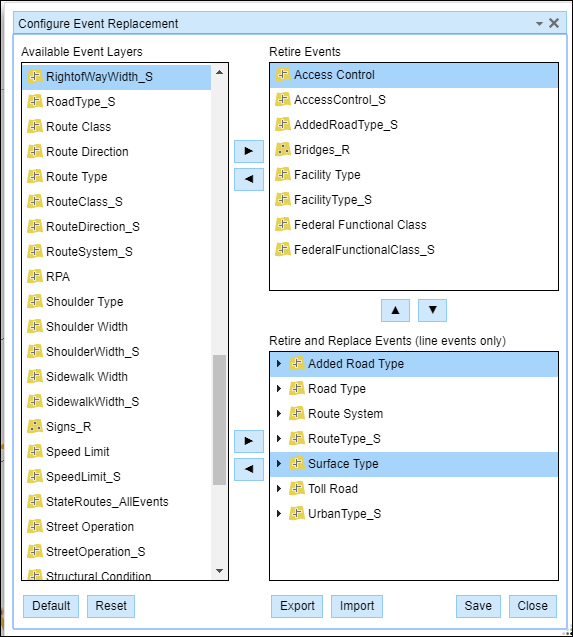Select RouteSystem_S in available layers
Screen dimensions: 573x637
[x=117, y=251]
